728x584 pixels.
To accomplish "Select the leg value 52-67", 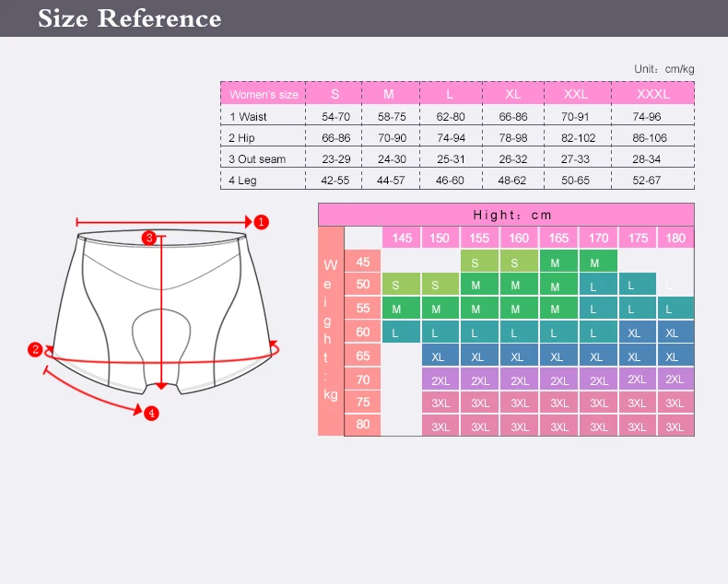I will click(x=646, y=181).
